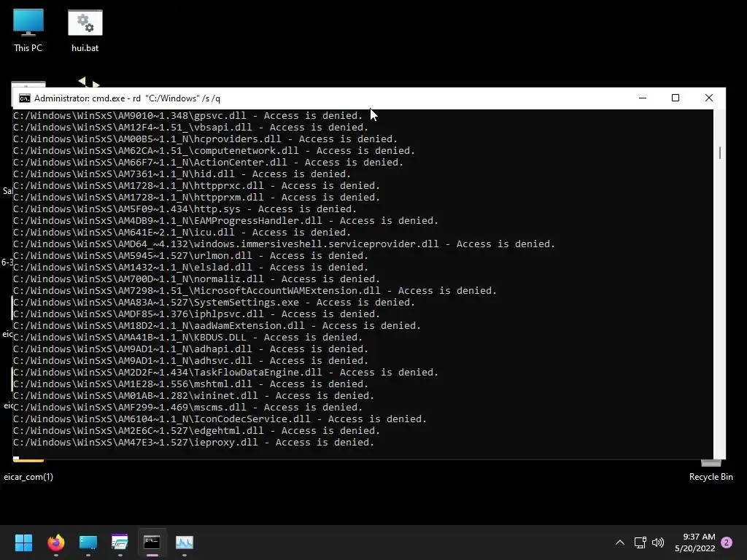Click the elslad.dll output line
The image size is (747, 560).
(190, 267)
